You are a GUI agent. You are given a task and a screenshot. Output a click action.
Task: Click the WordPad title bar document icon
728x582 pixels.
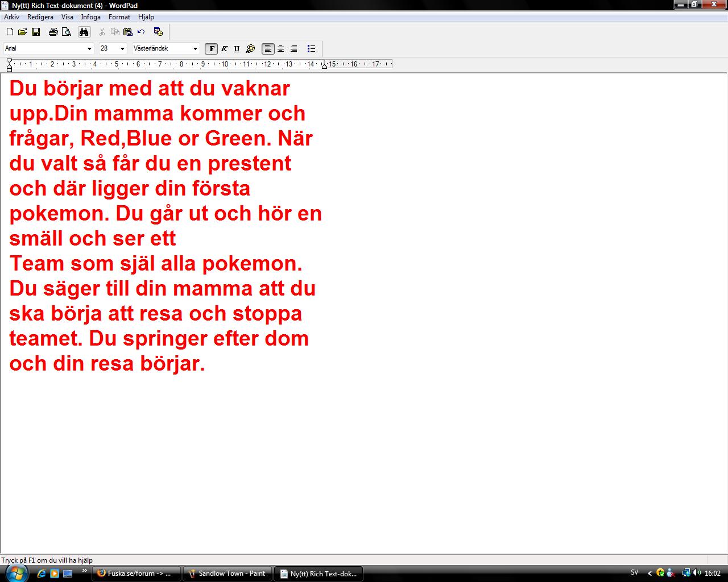(x=5, y=5)
